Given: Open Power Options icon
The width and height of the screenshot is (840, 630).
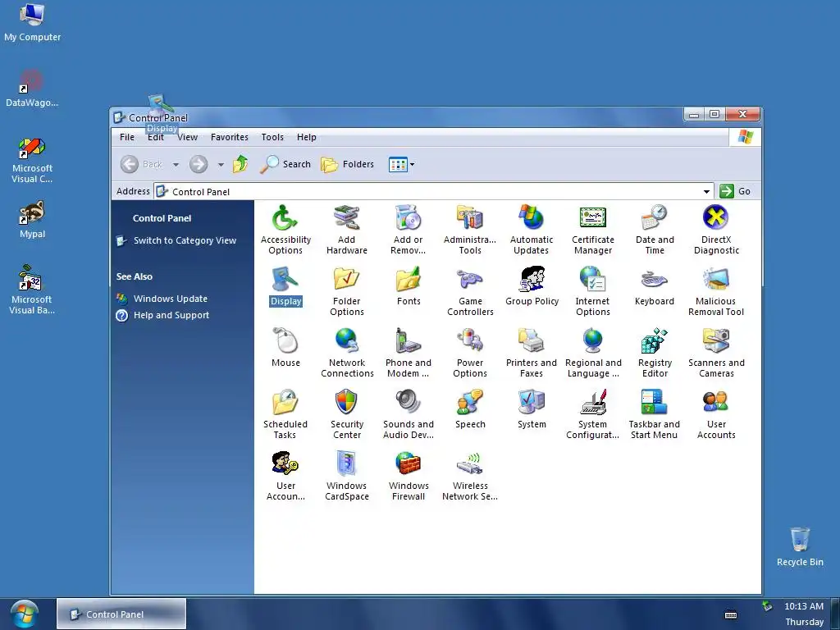Looking at the screenshot, I should click(x=470, y=353).
